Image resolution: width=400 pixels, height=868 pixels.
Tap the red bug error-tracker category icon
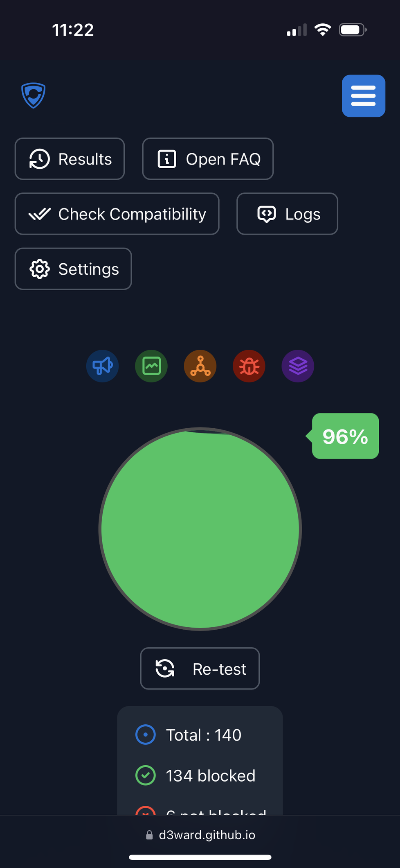(249, 366)
